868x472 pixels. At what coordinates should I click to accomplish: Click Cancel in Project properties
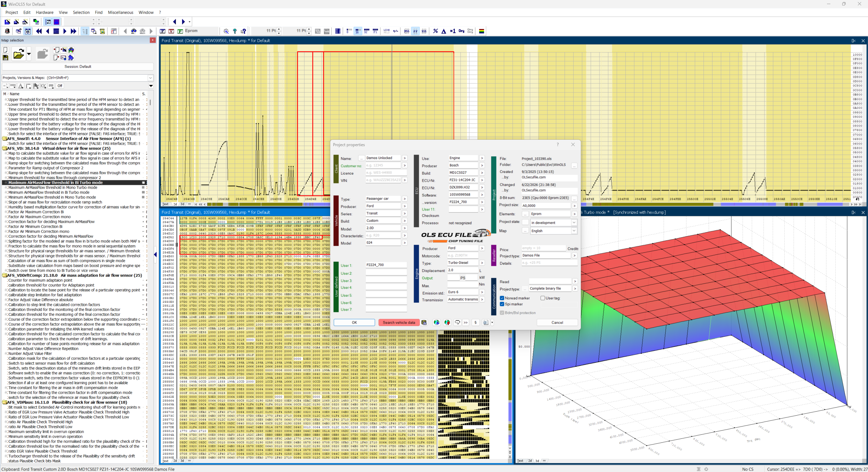(x=557, y=322)
